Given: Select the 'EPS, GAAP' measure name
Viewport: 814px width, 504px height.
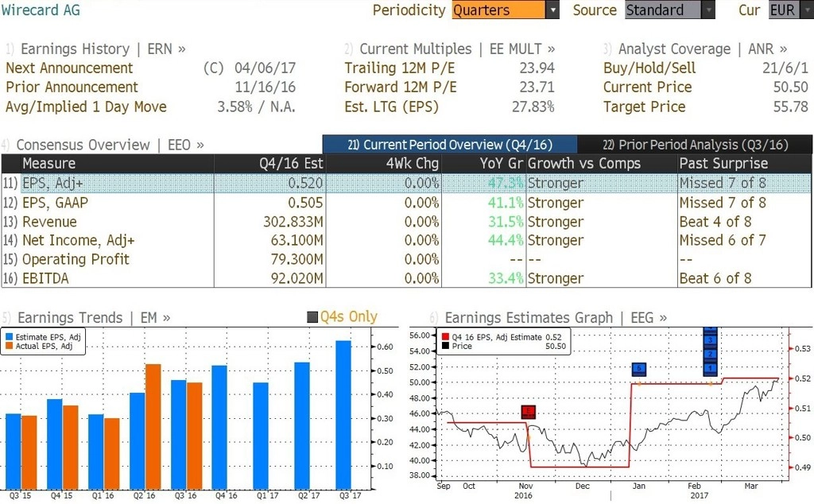Looking at the screenshot, I should tap(55, 203).
